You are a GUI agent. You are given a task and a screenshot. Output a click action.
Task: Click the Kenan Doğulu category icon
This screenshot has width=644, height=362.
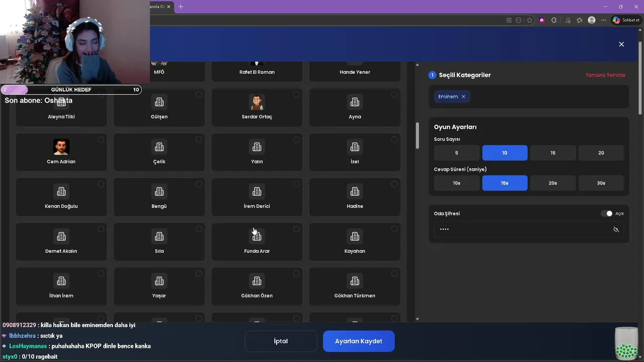tap(61, 192)
